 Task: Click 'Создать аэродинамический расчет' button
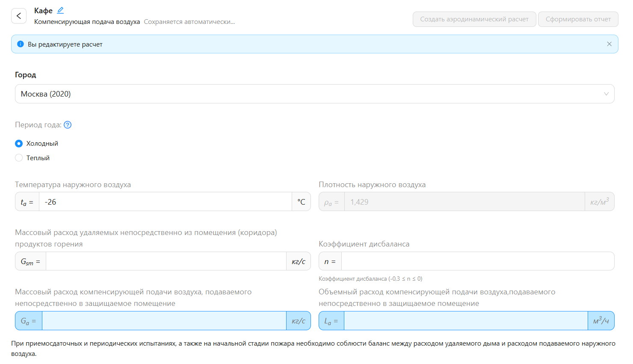(x=474, y=19)
